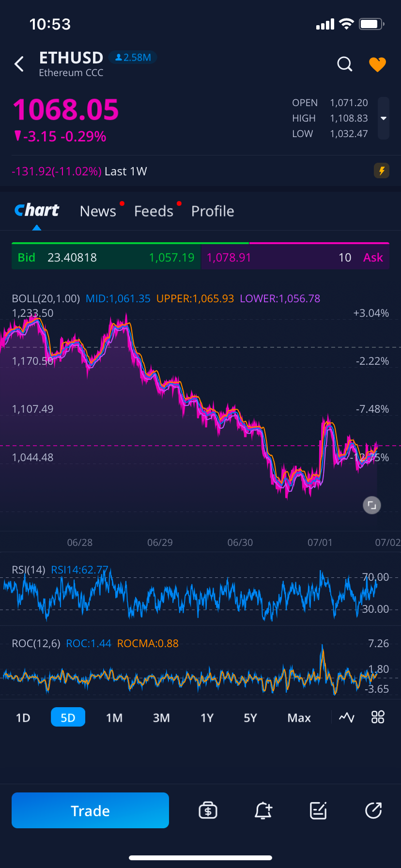Open the note edit icon

318,810
